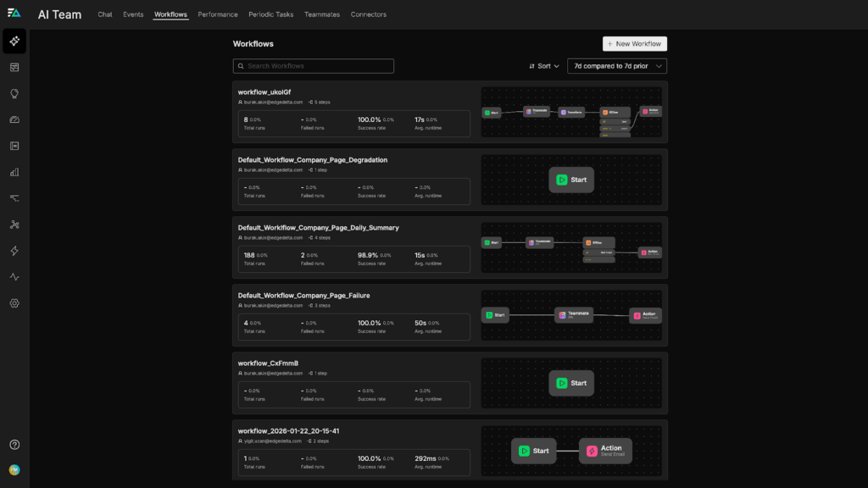Click the lightning bolt icon in sidebar
This screenshot has height=488, width=868.
(14, 251)
